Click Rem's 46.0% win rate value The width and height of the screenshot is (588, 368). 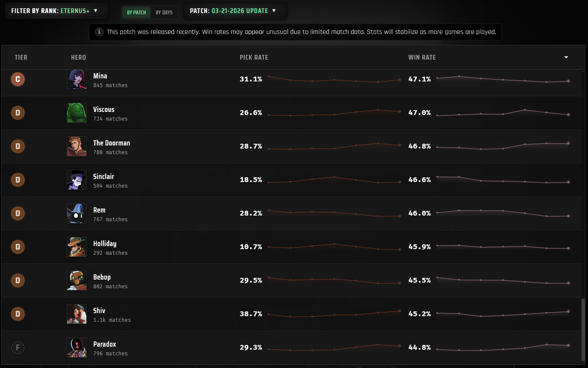pos(419,213)
